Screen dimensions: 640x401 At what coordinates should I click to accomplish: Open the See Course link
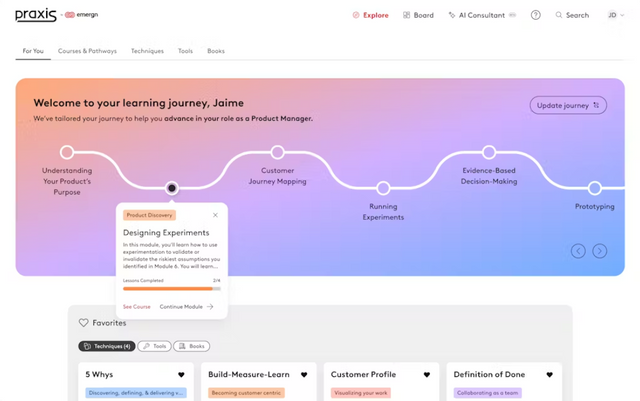tap(137, 307)
